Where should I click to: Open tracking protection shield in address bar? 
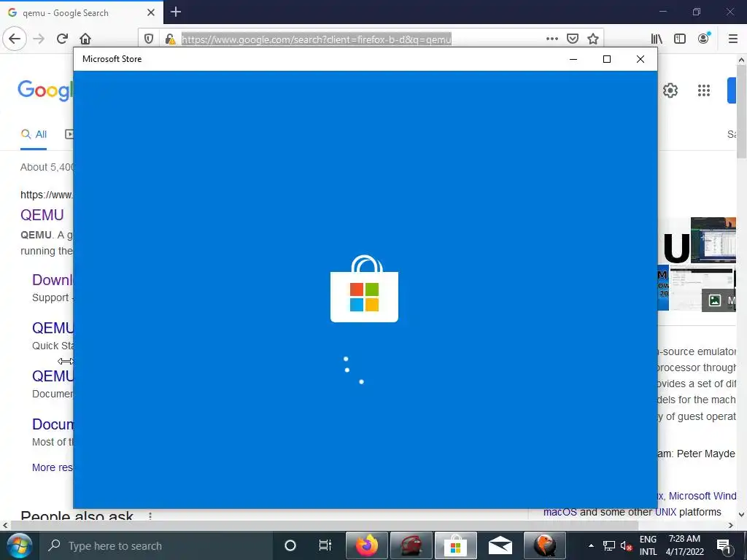(x=149, y=39)
